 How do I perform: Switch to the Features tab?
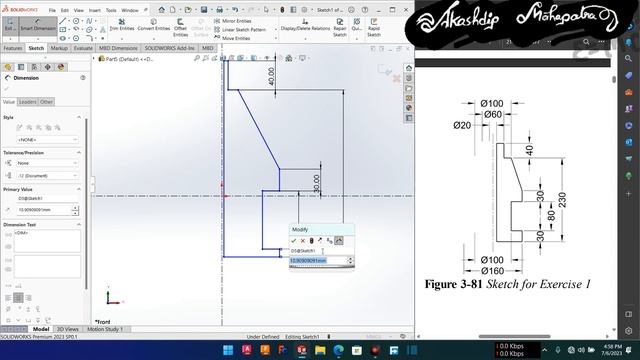point(13,48)
